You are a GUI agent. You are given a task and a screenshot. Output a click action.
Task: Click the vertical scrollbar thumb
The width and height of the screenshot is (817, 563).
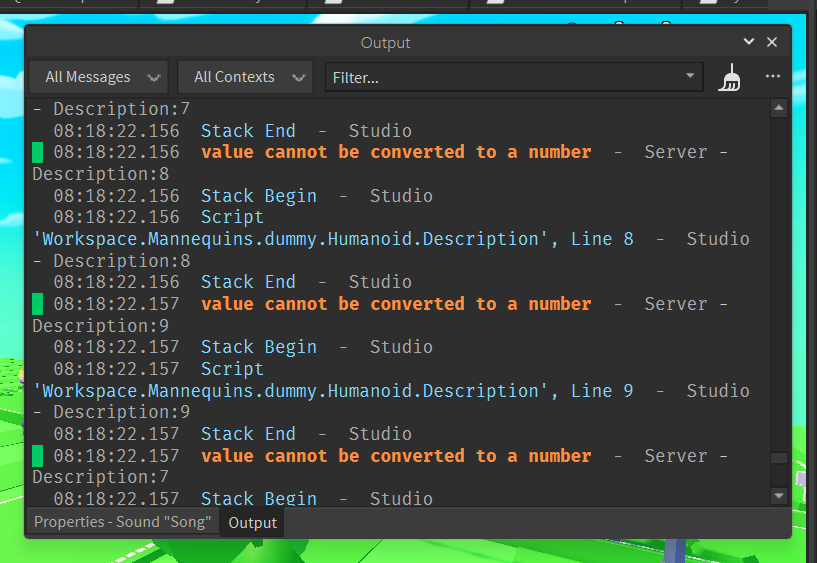(779, 459)
